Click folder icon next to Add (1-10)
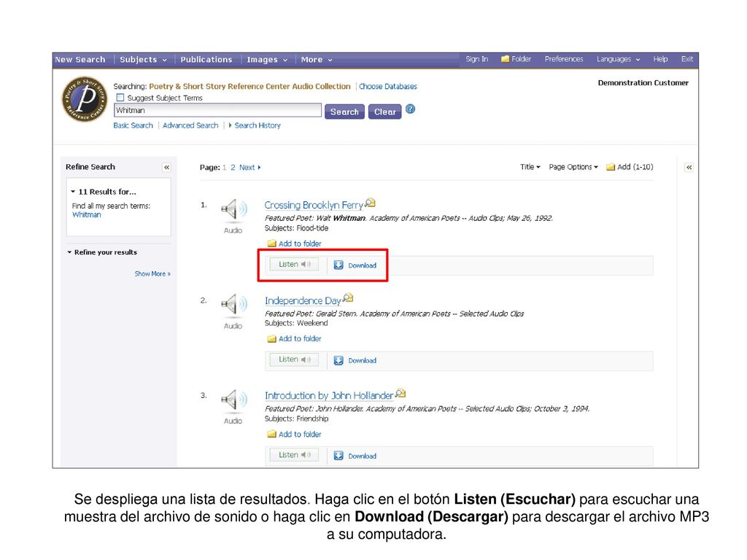This screenshot has height=560, width=747. pyautogui.click(x=611, y=167)
